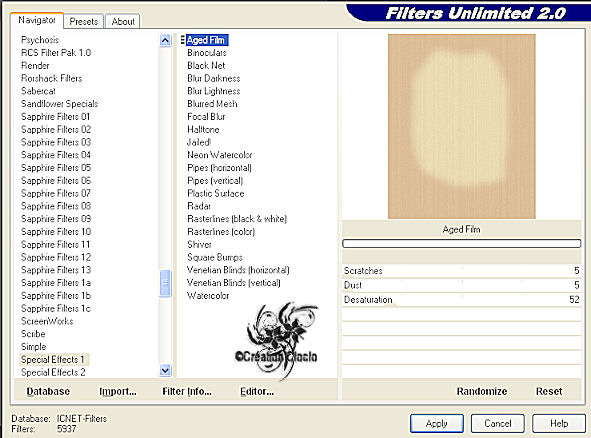Choose the Blur Lightness filter
Image resolution: width=591 pixels, height=438 pixels.
coord(214,91)
